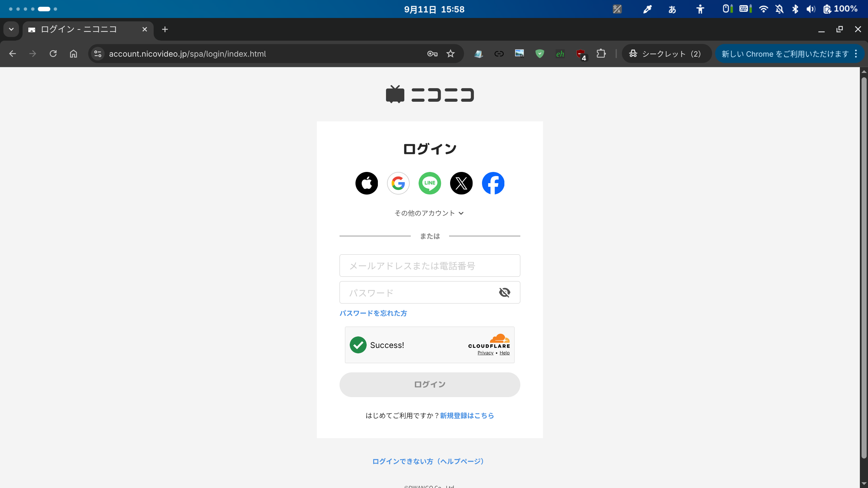Open the volume speaker icon
Image resolution: width=868 pixels, height=488 pixels.
click(811, 9)
